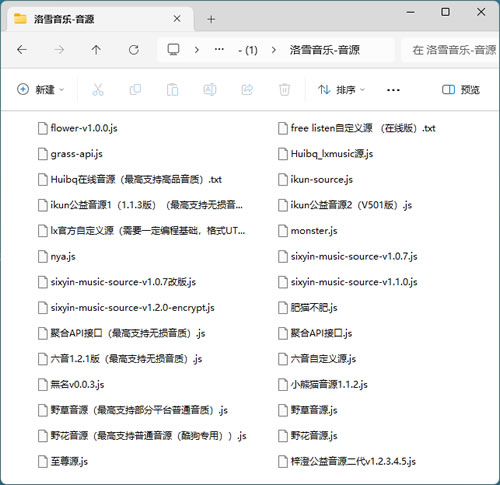The width and height of the screenshot is (500, 485).
Task: Click the Share icon in toolbar
Action: (x=247, y=90)
